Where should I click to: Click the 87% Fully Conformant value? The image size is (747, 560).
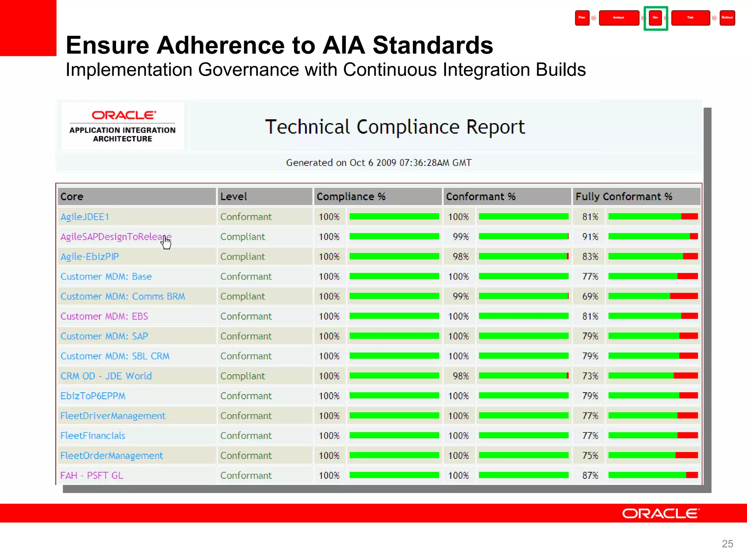click(x=590, y=475)
